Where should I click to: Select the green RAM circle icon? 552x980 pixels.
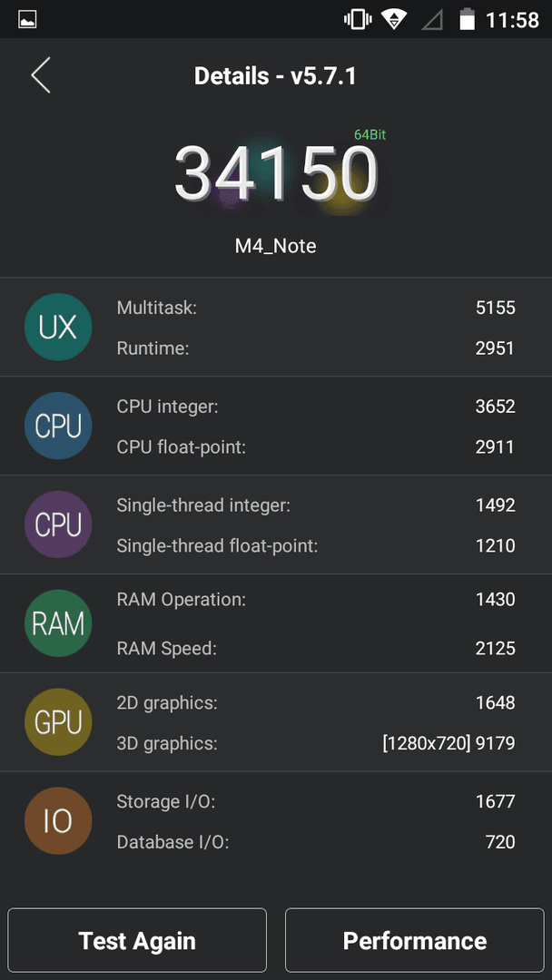(58, 623)
